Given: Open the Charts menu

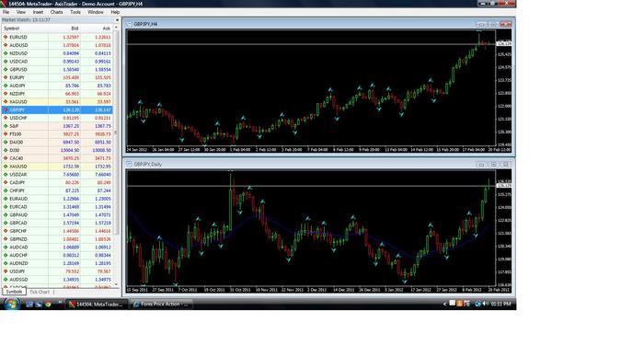Looking at the screenshot, I should 57,12.
